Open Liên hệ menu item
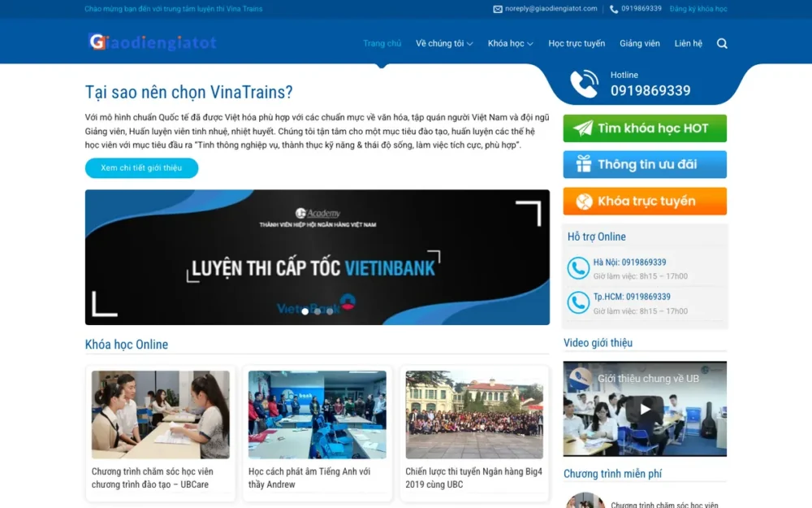Screen dimensions: 812x508 pos(689,44)
